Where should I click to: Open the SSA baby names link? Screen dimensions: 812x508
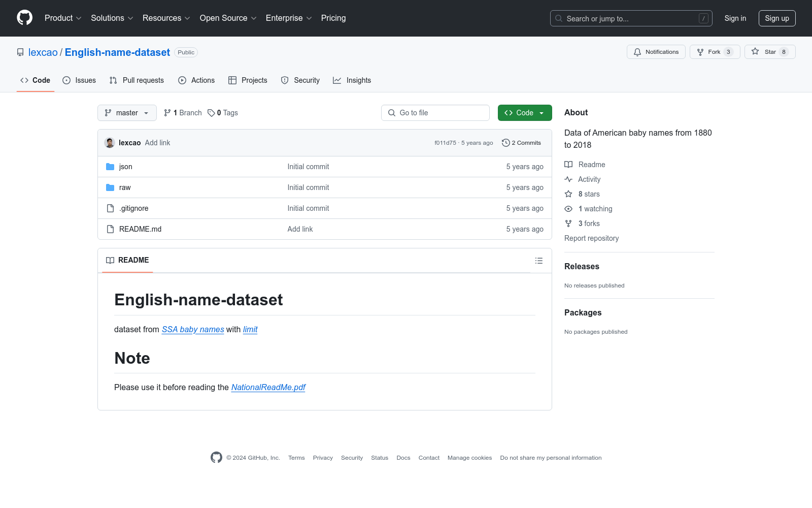tap(193, 329)
